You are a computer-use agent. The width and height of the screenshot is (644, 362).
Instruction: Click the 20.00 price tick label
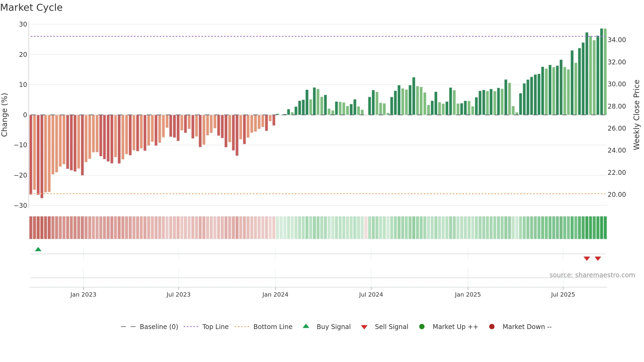(617, 195)
